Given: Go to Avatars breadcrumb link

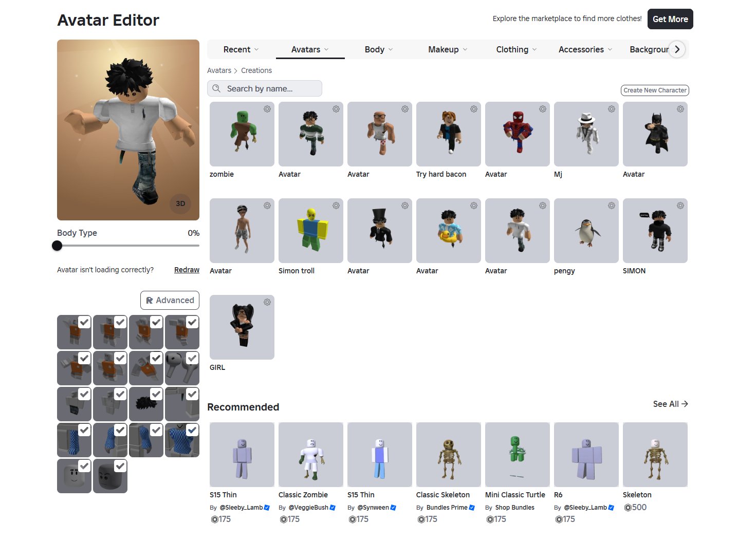Looking at the screenshot, I should click(219, 70).
